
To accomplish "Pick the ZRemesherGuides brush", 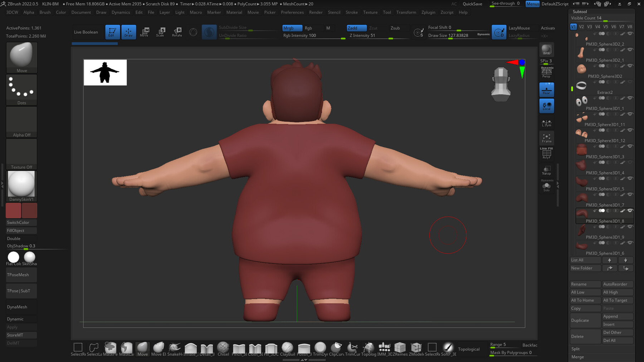I will coord(400,349).
